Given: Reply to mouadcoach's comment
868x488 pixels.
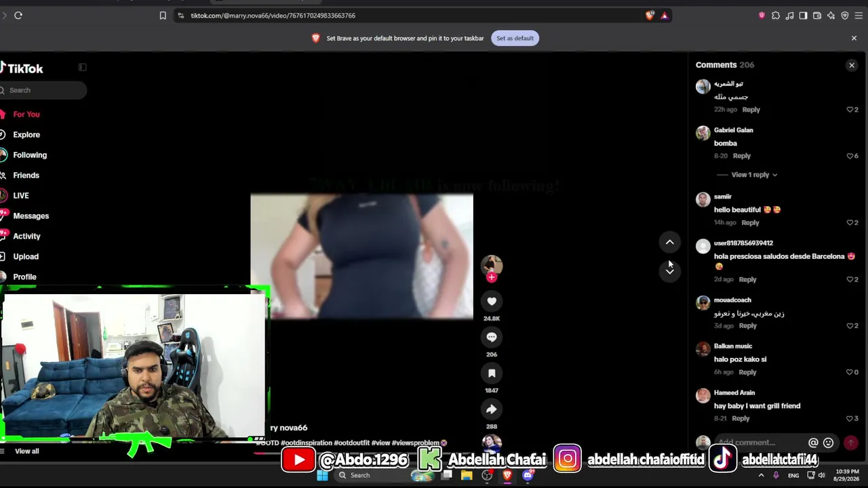Looking at the screenshot, I should 747,326.
